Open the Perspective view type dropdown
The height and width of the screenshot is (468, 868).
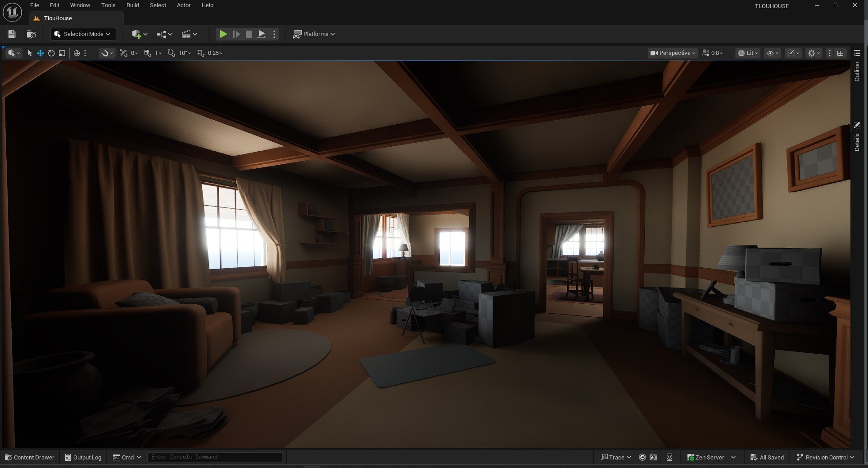[673, 53]
